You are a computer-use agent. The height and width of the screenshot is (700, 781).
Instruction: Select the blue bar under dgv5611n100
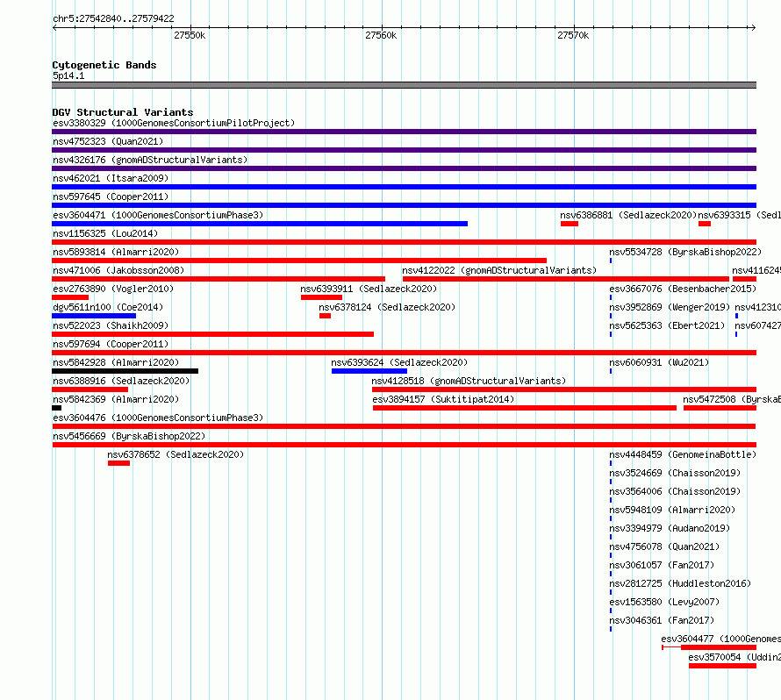(x=94, y=316)
